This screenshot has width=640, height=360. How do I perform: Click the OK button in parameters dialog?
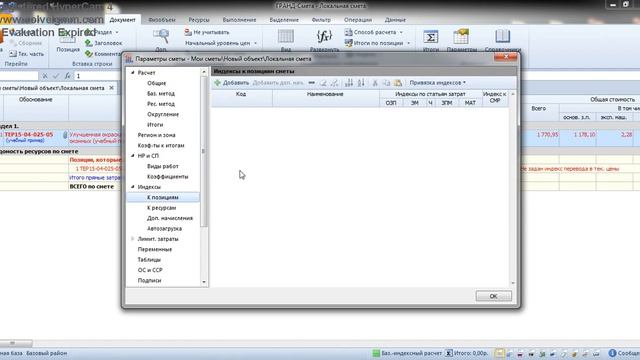[493, 296]
